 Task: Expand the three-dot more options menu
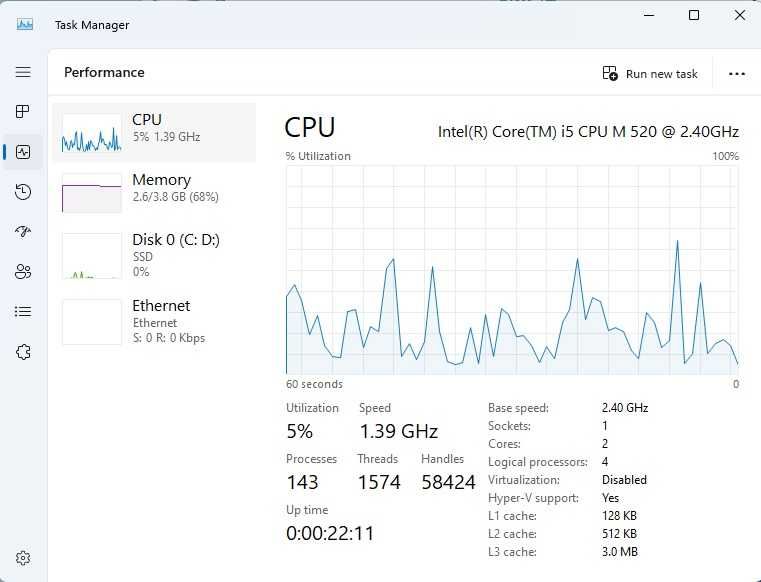[x=737, y=74]
